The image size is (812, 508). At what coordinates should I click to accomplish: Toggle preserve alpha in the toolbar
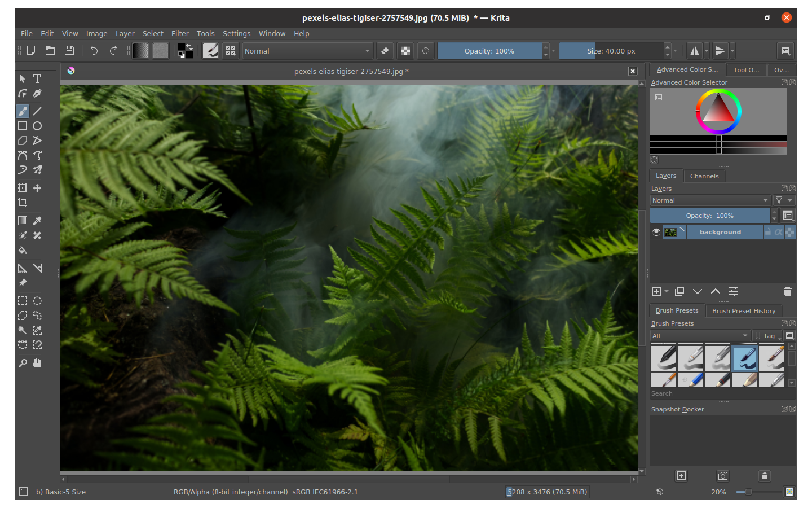[x=405, y=51]
